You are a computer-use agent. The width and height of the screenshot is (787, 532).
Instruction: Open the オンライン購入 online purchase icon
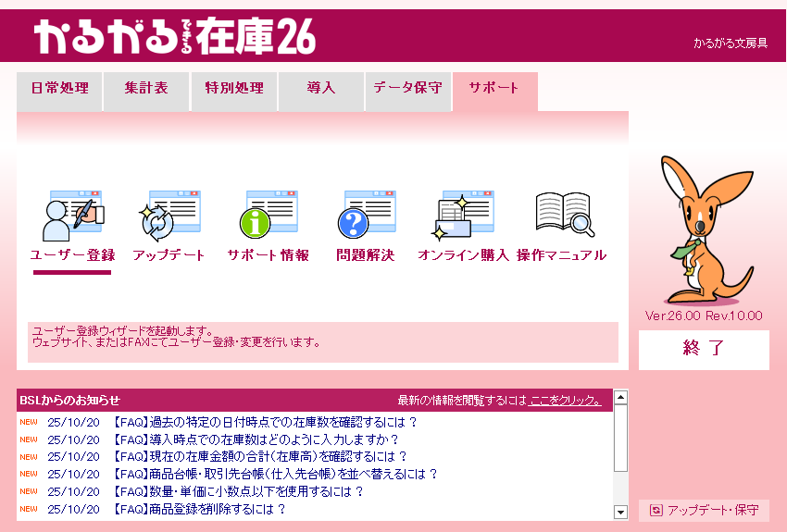click(x=463, y=217)
